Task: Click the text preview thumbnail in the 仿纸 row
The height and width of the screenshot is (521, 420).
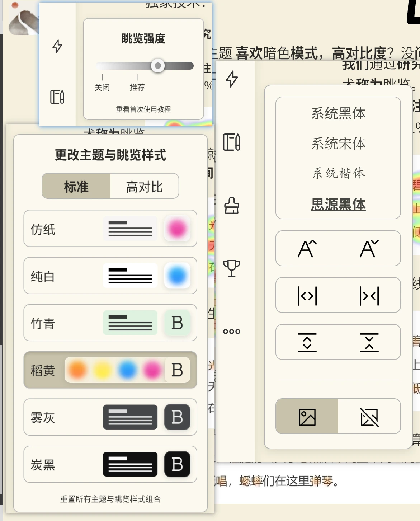Action: click(x=130, y=229)
